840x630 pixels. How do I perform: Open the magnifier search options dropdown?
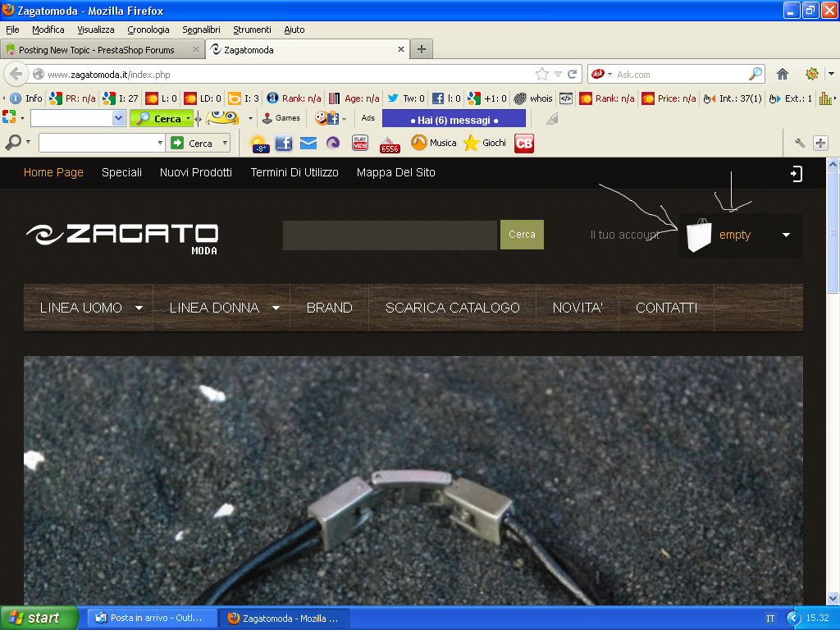pyautogui.click(x=28, y=143)
